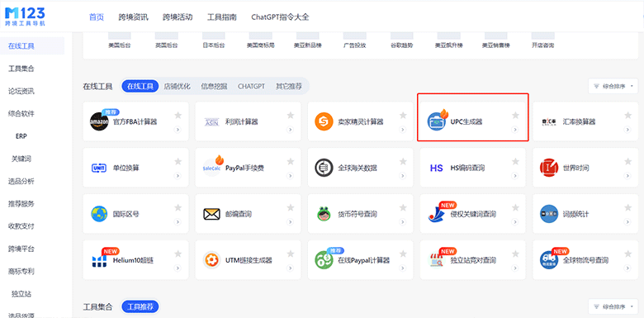The image size is (644, 318).
Task: Click the 在线Paypal计算器 icon
Action: [x=324, y=260]
